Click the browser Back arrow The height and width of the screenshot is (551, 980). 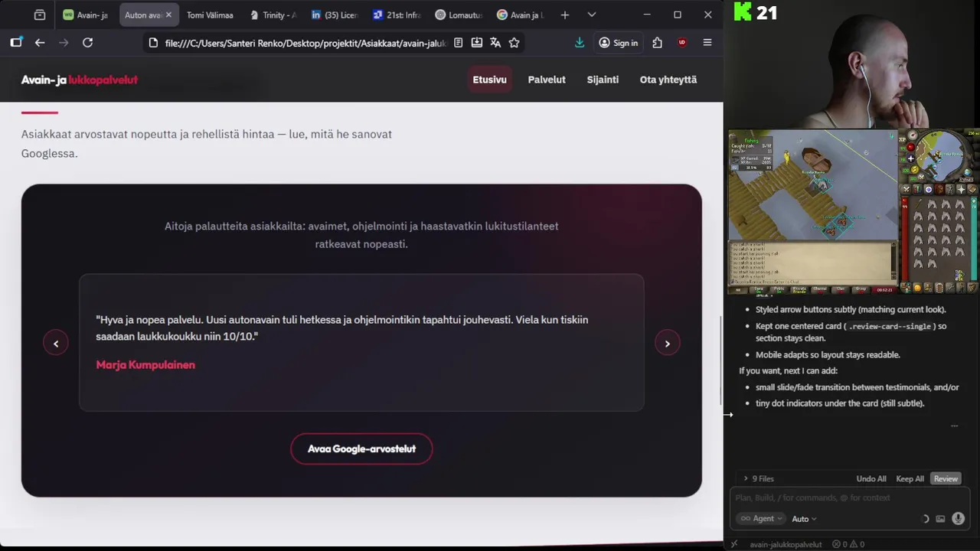[40, 43]
